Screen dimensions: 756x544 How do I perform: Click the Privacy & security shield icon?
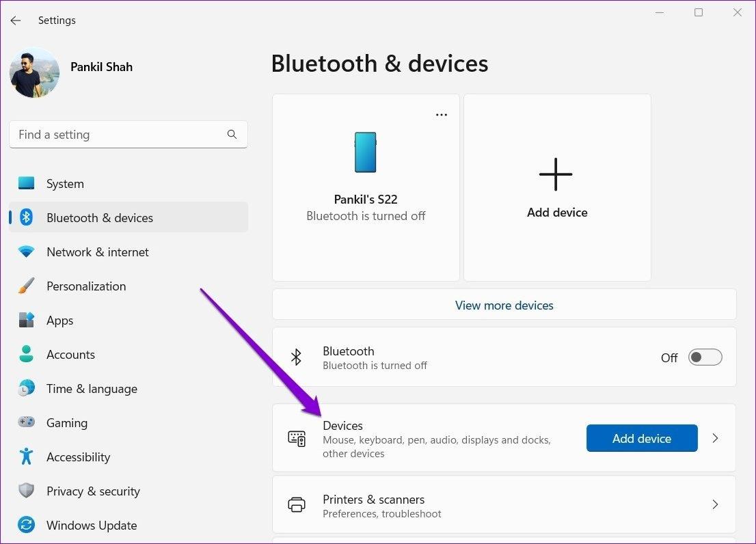pos(26,491)
